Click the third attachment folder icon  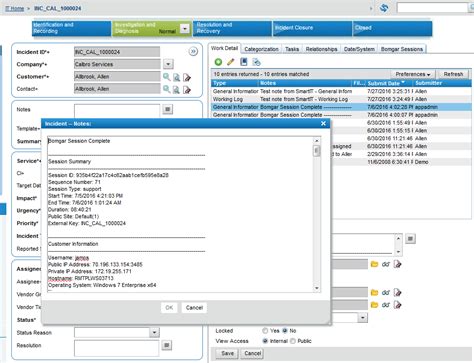coord(374,305)
